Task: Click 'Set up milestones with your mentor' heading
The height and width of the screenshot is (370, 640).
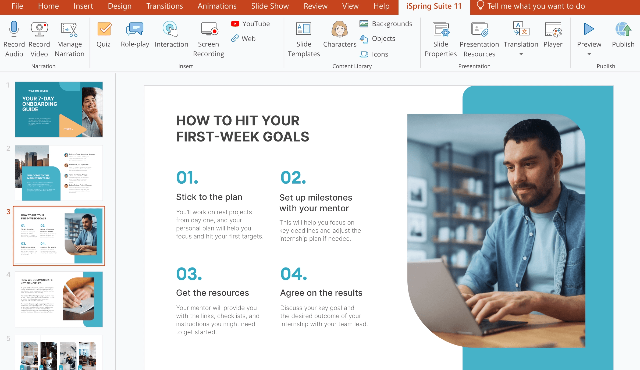Action: point(316,203)
